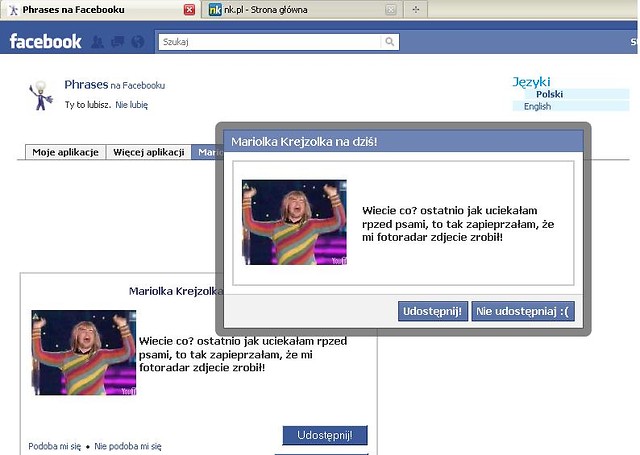Click the Języki heading
Screen dimensions: 640x455
[x=531, y=82]
